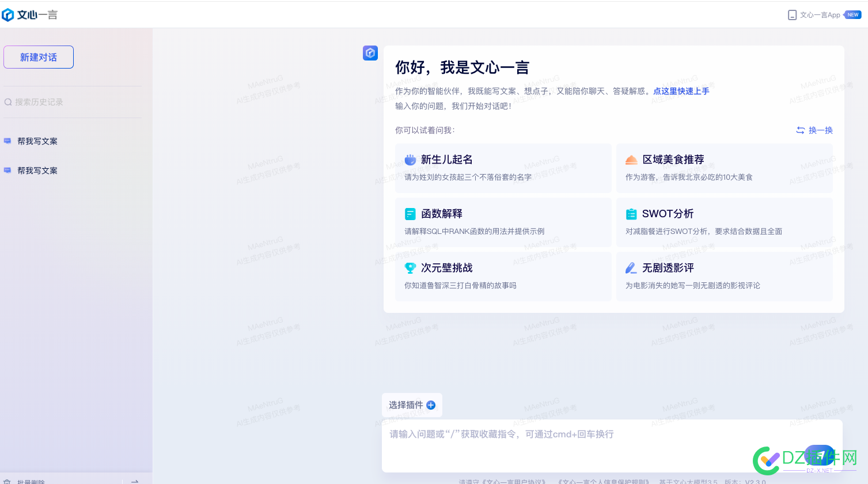The width and height of the screenshot is (868, 484).
Task: Select the SWOT分析 prompt card
Action: coord(725,222)
